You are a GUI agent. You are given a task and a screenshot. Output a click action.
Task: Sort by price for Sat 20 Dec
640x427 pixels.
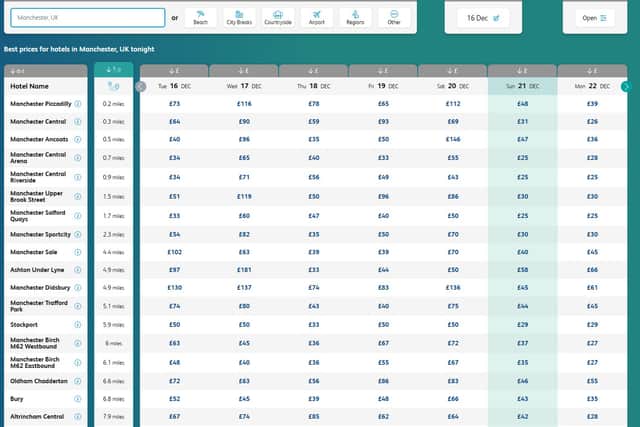[x=453, y=71]
